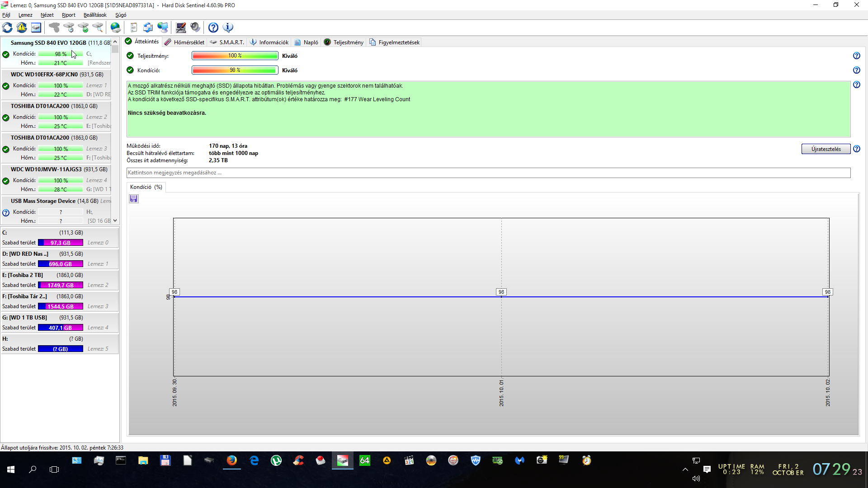Open the File Explorer taskbar icon
868x488 pixels.
(x=143, y=460)
